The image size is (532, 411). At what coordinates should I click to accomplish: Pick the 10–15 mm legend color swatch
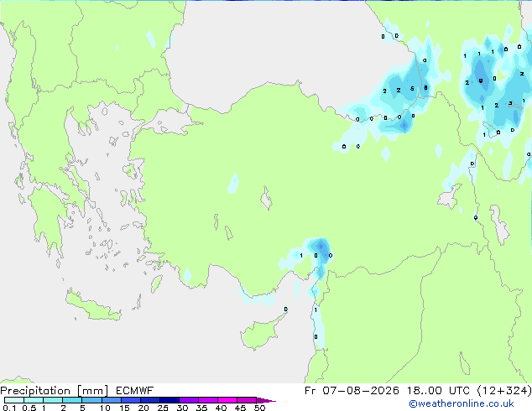click(111, 400)
